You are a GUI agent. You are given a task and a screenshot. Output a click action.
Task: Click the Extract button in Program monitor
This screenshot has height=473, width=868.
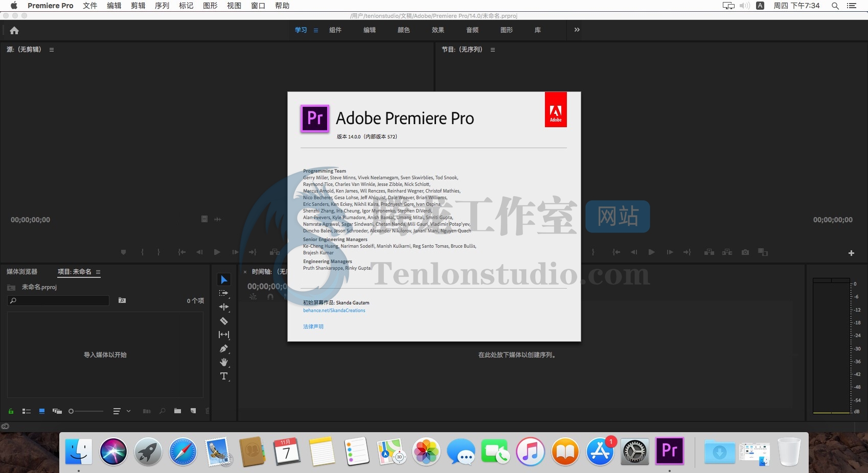click(727, 252)
